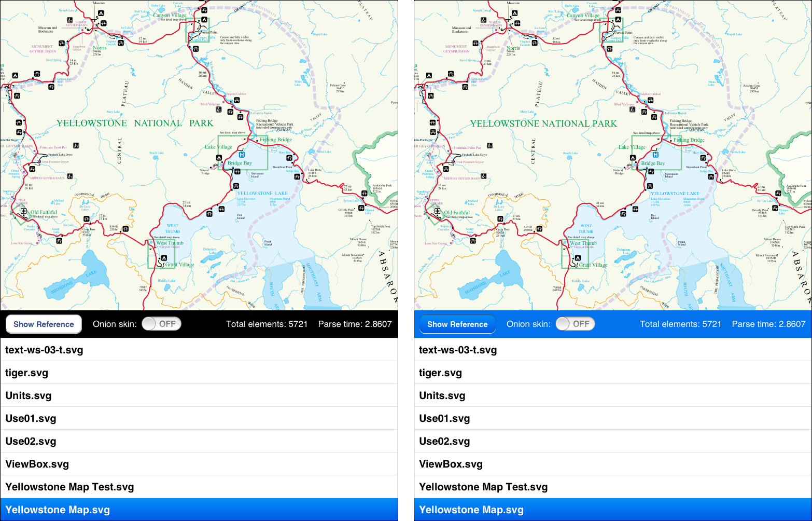
Task: Select Units.svg in left list
Action: click(199, 395)
